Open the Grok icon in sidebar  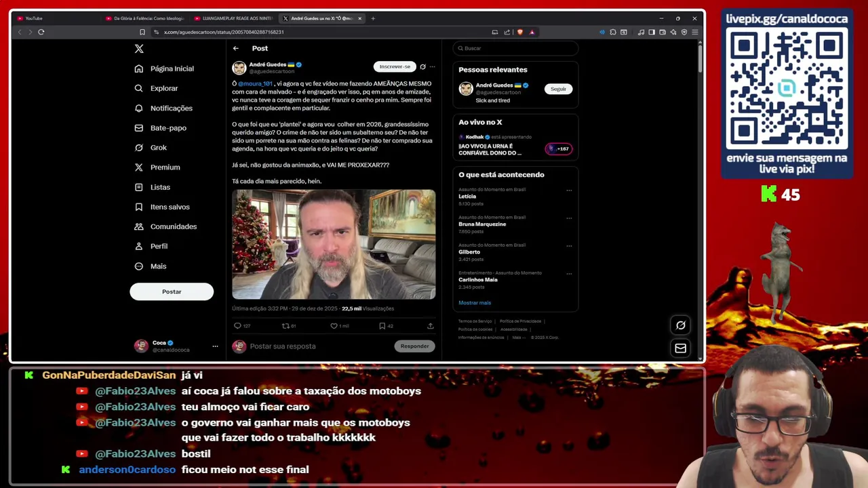[x=139, y=147]
